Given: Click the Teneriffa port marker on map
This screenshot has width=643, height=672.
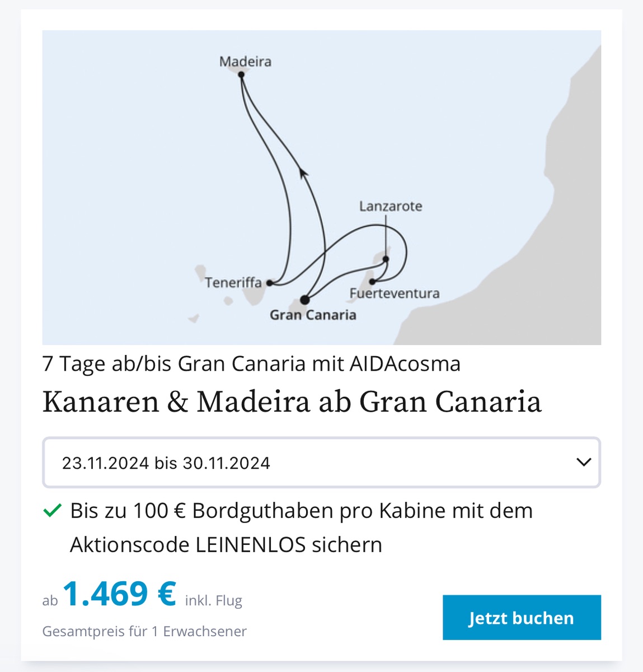Looking at the screenshot, I should click(x=269, y=283).
